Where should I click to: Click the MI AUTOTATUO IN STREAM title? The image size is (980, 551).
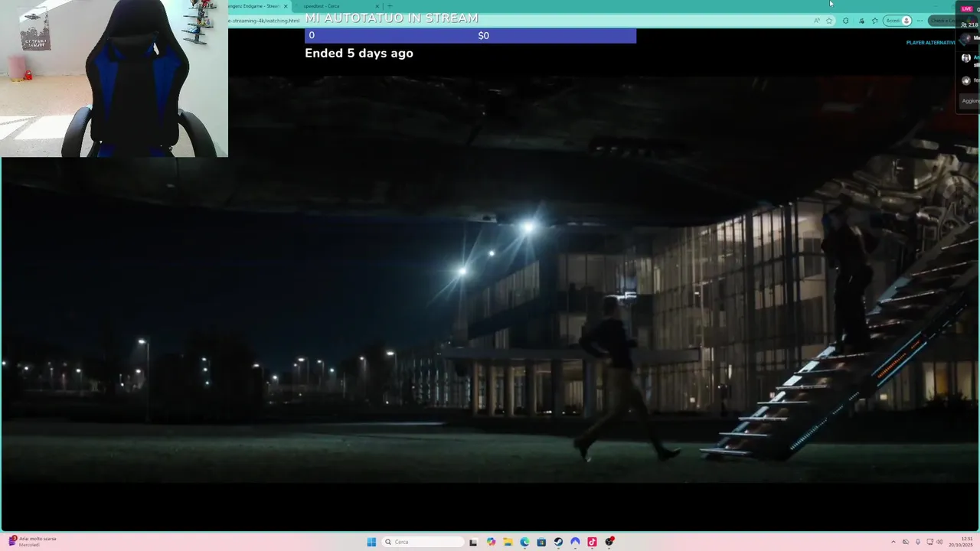391,18
